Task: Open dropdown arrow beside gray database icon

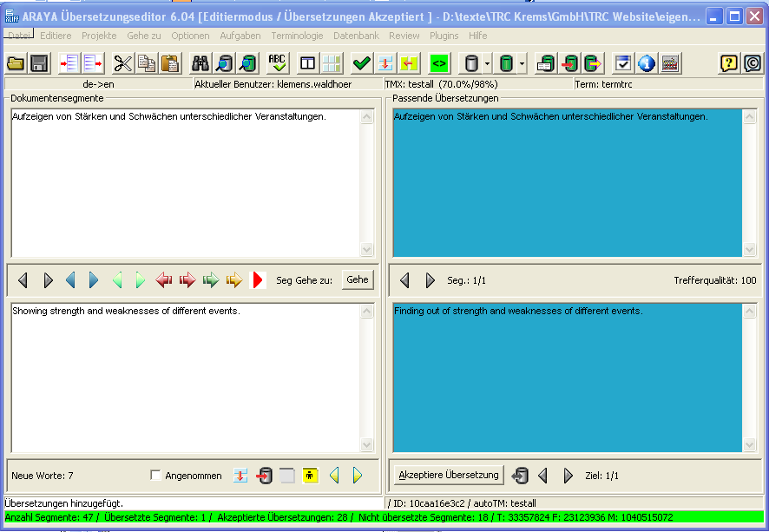Action: pyautogui.click(x=487, y=63)
